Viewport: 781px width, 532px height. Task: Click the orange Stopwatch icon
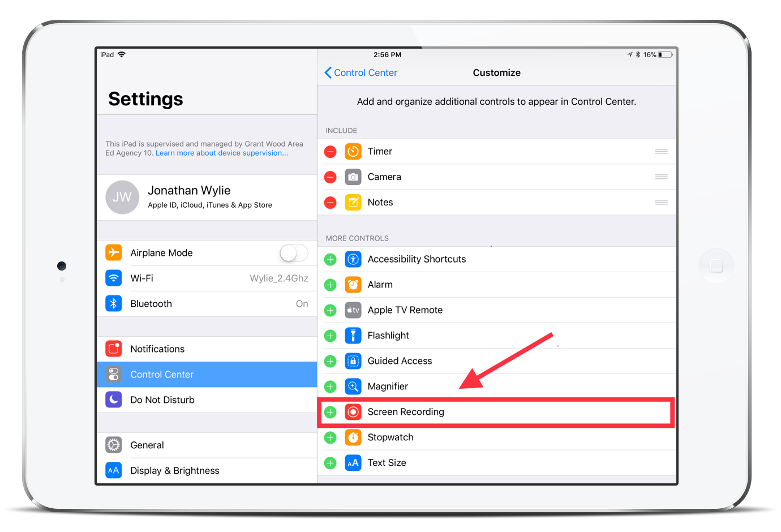pos(353,437)
